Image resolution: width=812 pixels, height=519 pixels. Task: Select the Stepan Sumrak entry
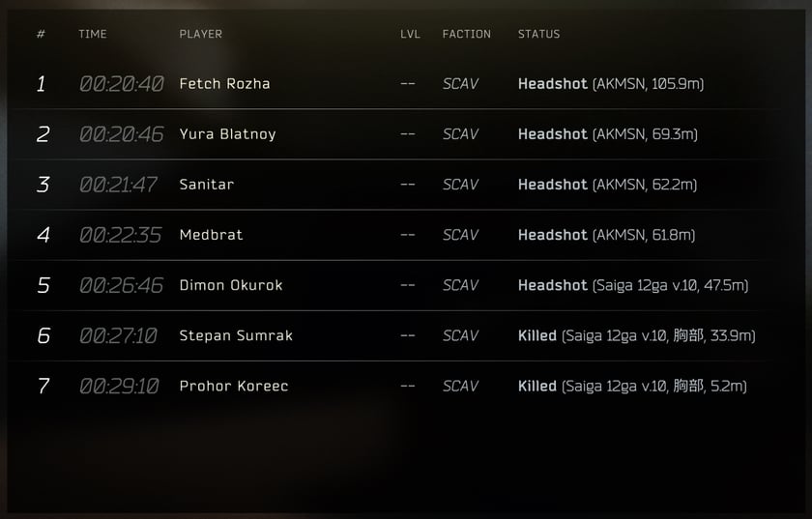pos(236,335)
